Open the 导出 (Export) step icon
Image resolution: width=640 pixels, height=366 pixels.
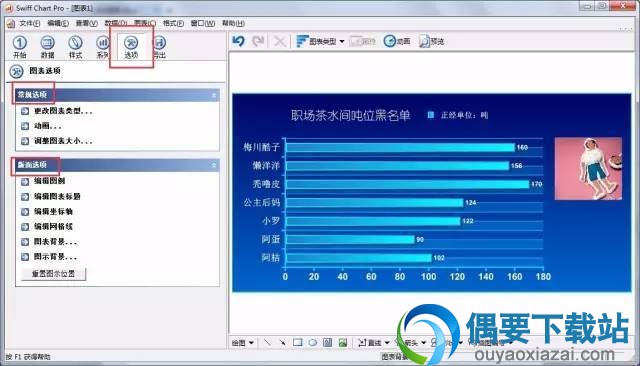click(160, 47)
